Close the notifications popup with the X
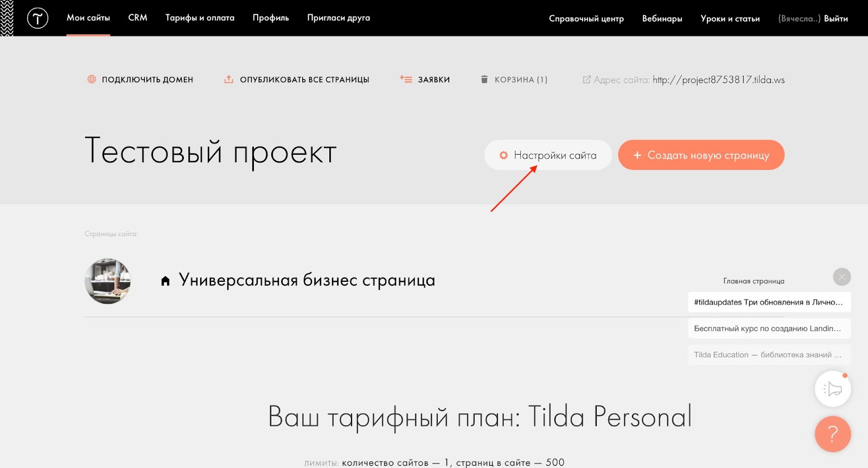The height and width of the screenshot is (468, 868). 842,277
